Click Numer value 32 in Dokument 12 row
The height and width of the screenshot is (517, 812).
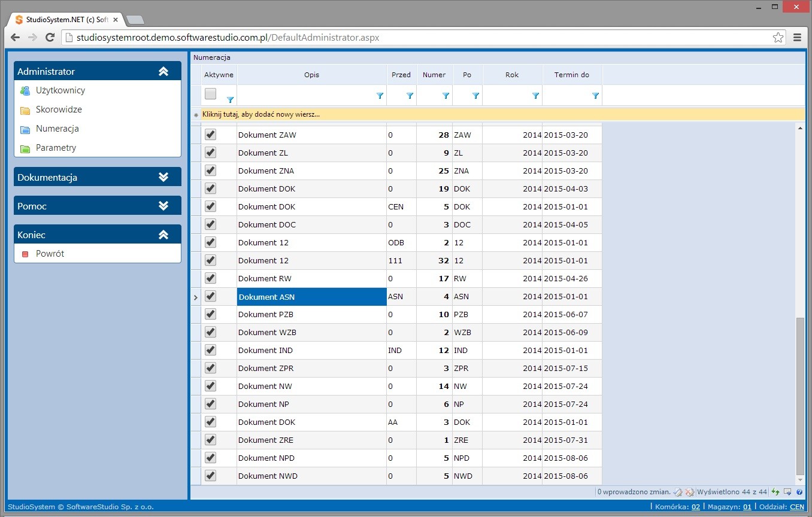coord(435,260)
